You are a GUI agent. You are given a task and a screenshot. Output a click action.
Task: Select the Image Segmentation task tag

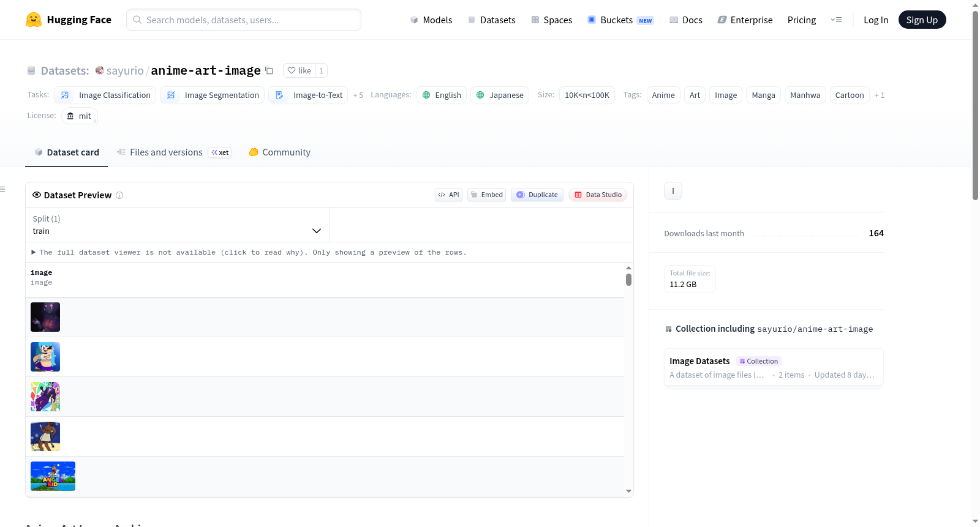coord(213,95)
